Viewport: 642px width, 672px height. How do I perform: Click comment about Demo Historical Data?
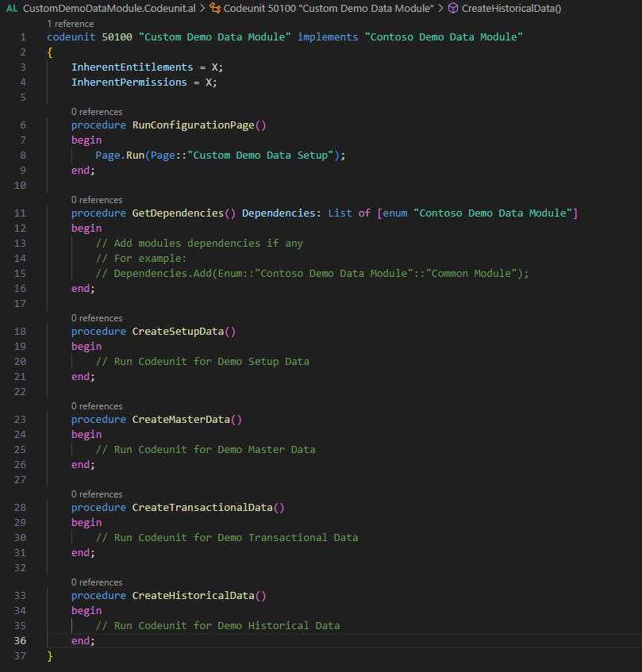click(217, 626)
